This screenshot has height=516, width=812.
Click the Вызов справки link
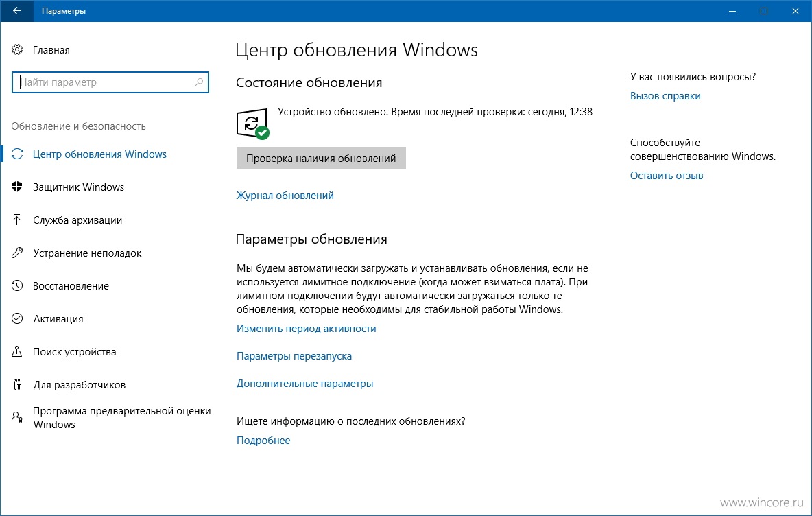pyautogui.click(x=665, y=96)
